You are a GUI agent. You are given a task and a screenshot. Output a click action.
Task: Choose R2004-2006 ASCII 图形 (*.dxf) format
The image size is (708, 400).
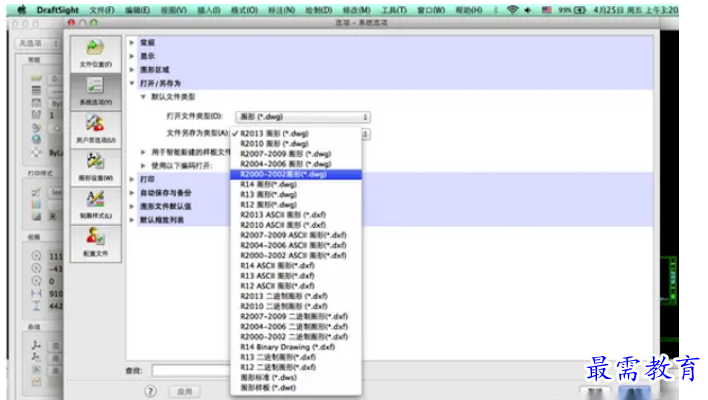[296, 245]
